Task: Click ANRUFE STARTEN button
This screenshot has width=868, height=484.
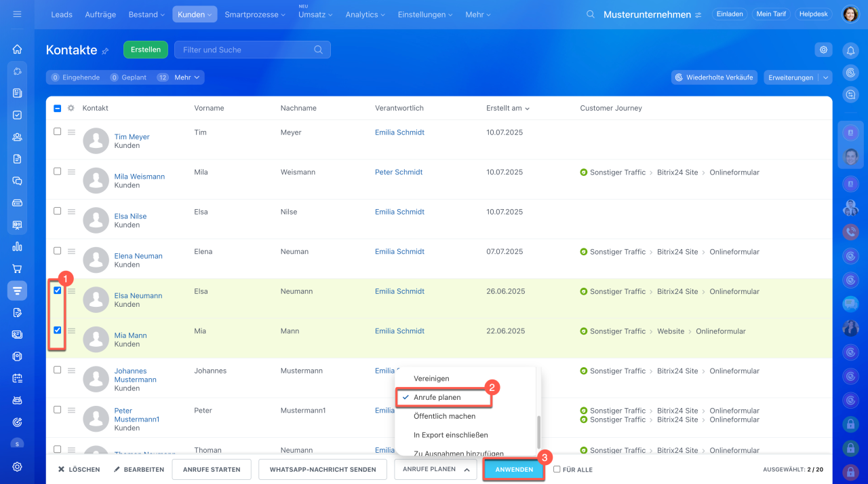Action: [x=212, y=469]
